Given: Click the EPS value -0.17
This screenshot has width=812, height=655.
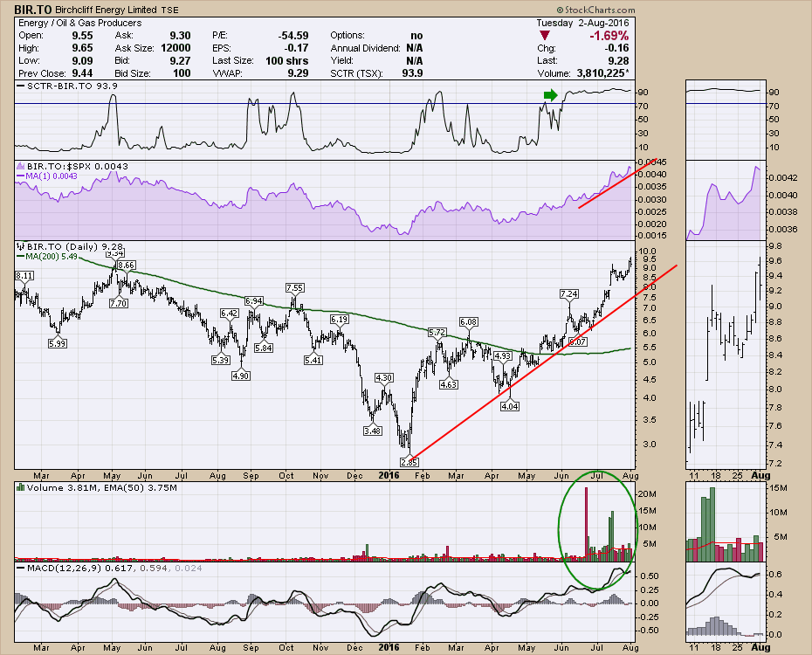Looking at the screenshot, I should pos(297,48).
